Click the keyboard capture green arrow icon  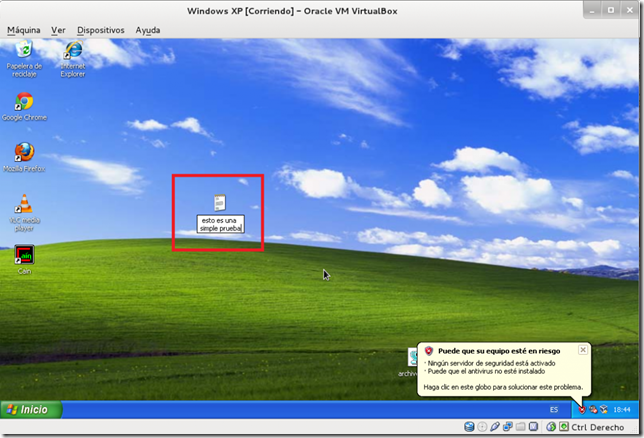click(564, 427)
